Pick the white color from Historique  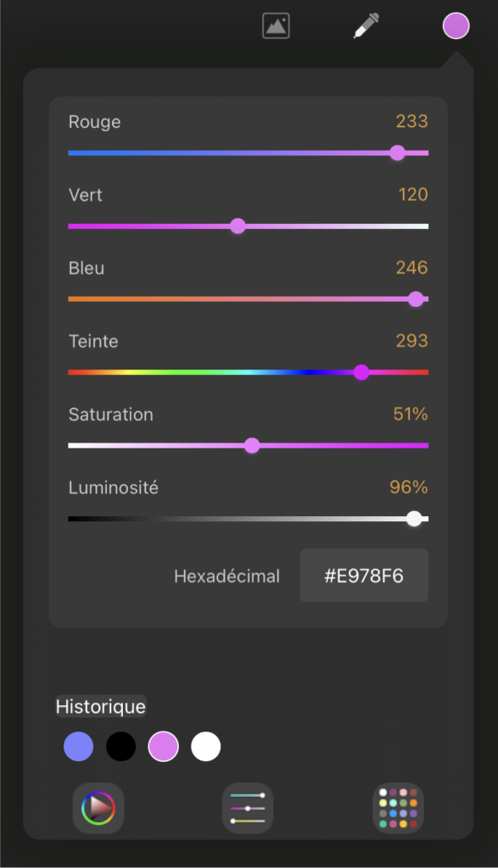(205, 746)
